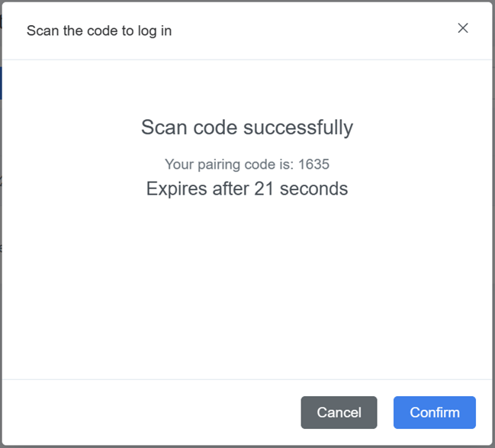Click the number 21 in the countdown
This screenshot has width=495, height=448.
264,189
